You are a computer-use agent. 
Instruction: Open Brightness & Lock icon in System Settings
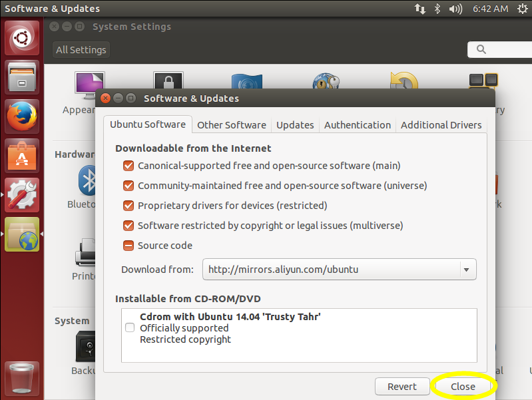coord(168,81)
